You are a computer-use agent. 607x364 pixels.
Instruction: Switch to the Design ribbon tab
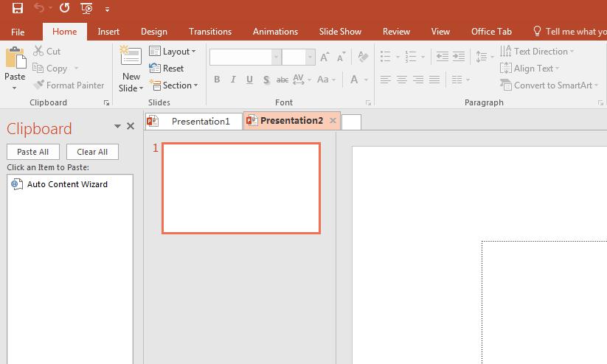(x=154, y=32)
